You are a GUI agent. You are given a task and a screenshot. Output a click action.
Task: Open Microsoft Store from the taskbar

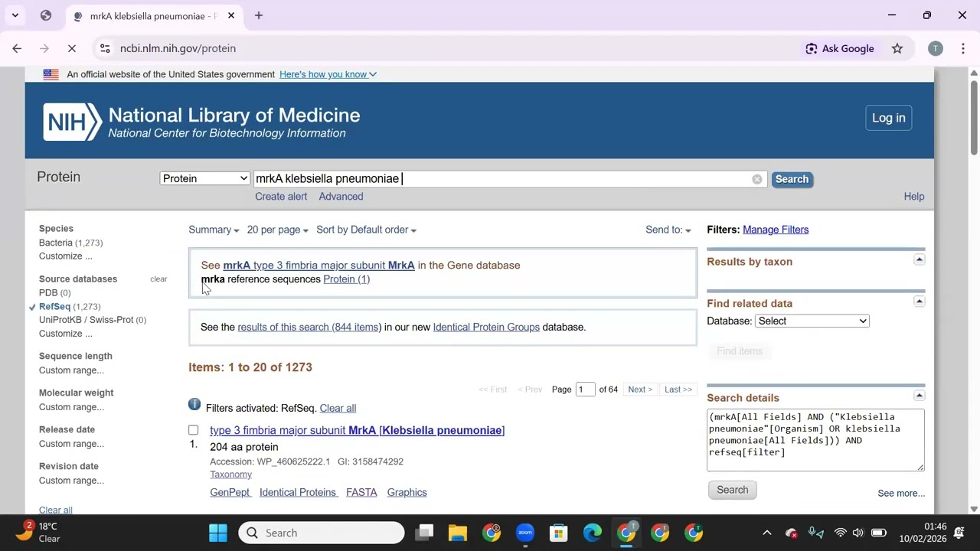click(559, 533)
